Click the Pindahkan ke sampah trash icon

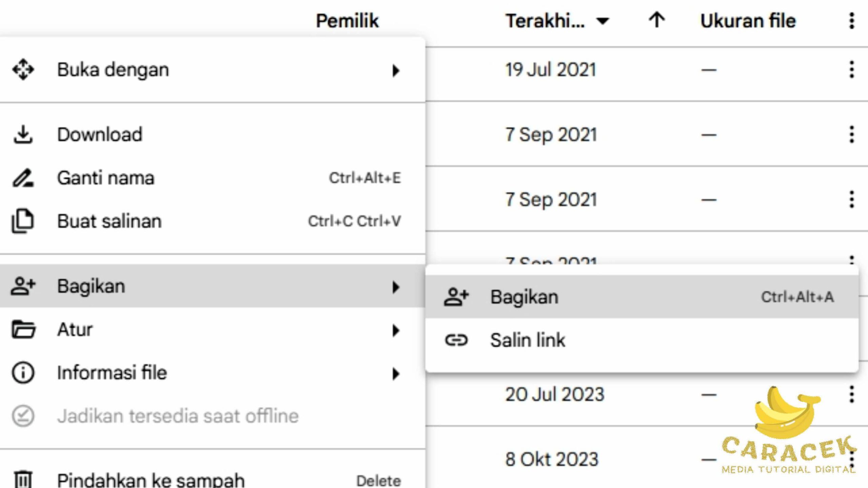(x=23, y=479)
